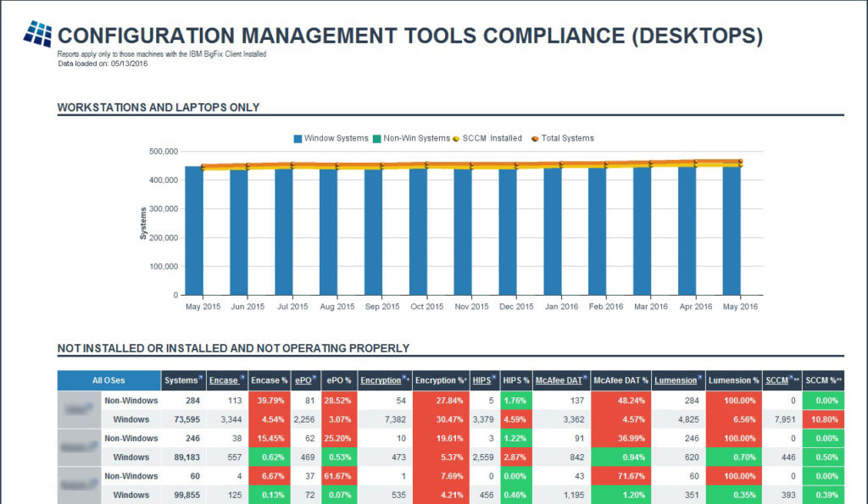Screen dimensions: 868x504
Task: Click the external-link icon next to ePO header
Action: (314, 377)
